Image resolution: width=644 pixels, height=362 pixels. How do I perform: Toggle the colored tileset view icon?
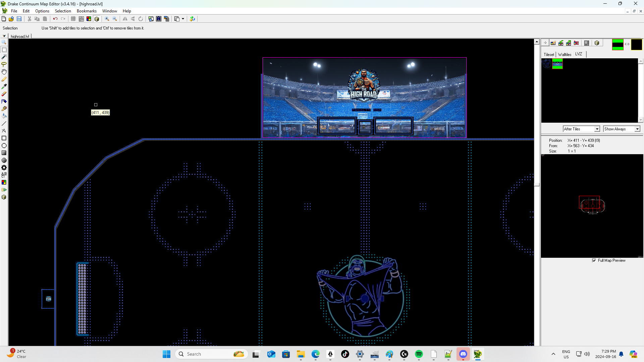coord(89,19)
